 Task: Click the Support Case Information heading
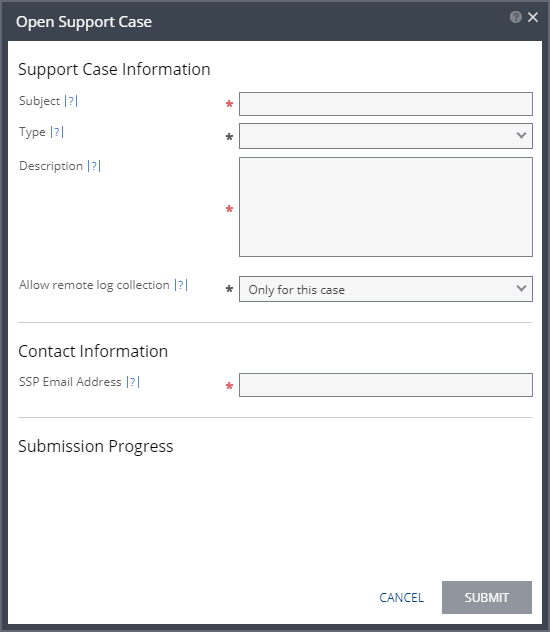tap(114, 69)
